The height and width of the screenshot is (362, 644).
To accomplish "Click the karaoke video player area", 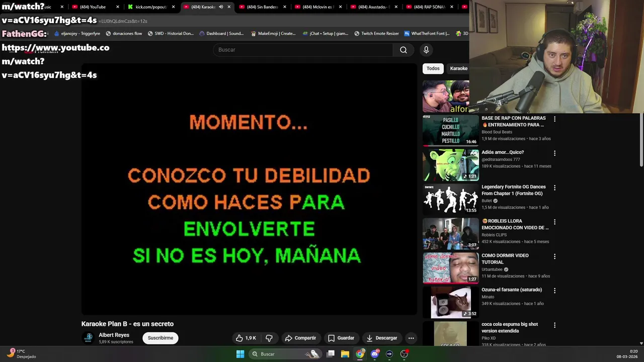I will pyautogui.click(x=249, y=189).
